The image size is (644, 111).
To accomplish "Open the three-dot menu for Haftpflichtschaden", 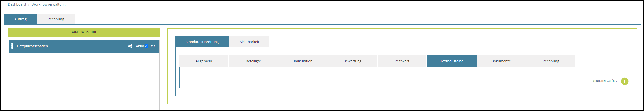I will [x=153, y=46].
